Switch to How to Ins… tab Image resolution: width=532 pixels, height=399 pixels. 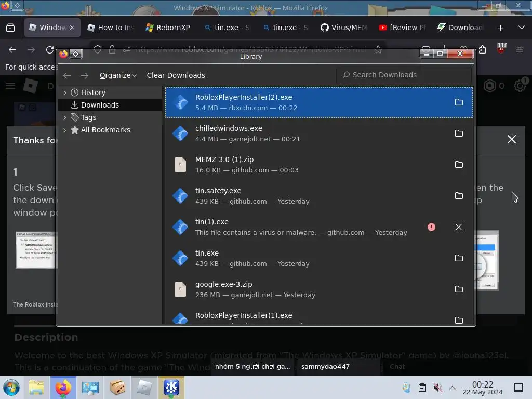(111, 28)
